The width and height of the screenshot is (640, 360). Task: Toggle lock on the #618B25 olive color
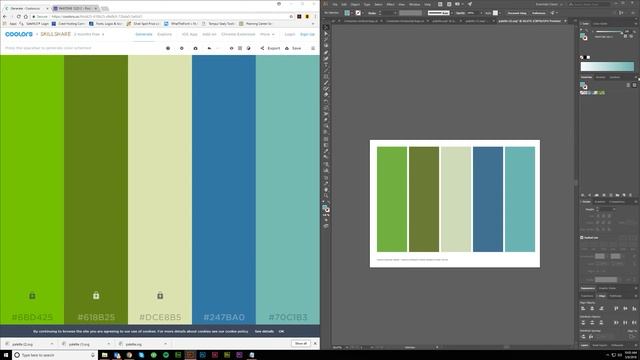96,296
